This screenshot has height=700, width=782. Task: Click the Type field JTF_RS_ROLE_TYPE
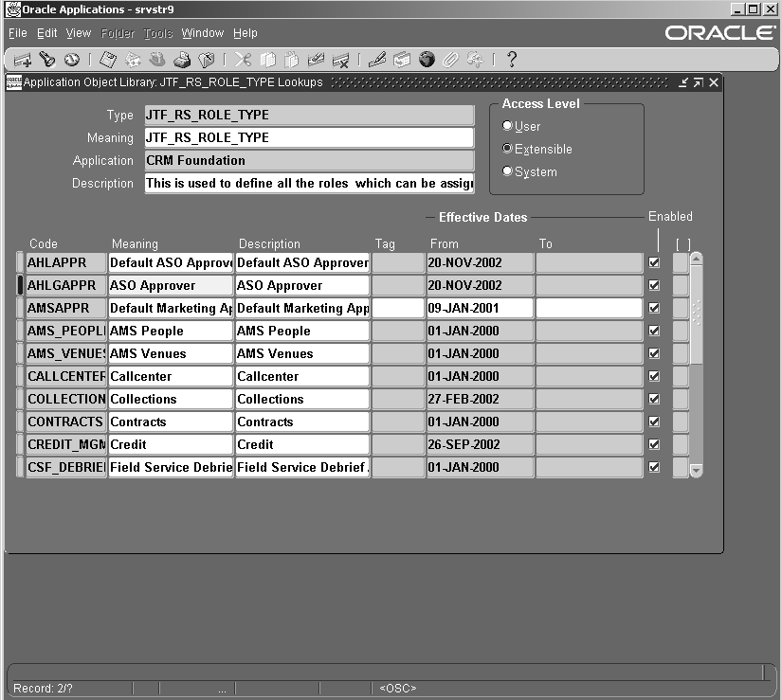pos(309,116)
